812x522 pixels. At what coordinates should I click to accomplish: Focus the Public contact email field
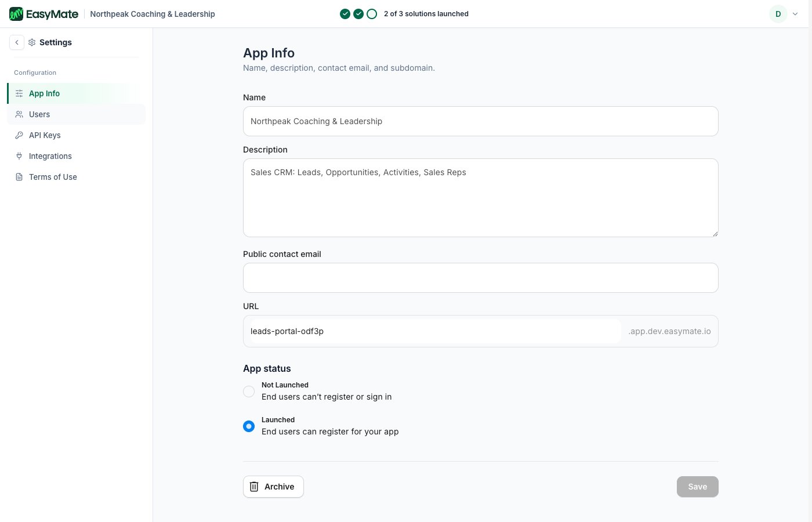click(x=480, y=278)
